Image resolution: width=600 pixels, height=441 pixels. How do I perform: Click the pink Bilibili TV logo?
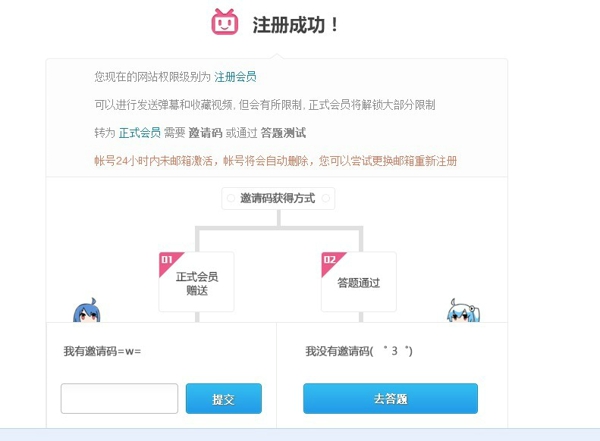[225, 22]
